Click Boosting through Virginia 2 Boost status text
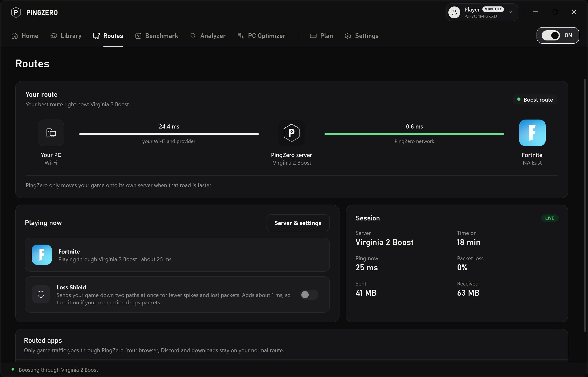 pos(58,370)
